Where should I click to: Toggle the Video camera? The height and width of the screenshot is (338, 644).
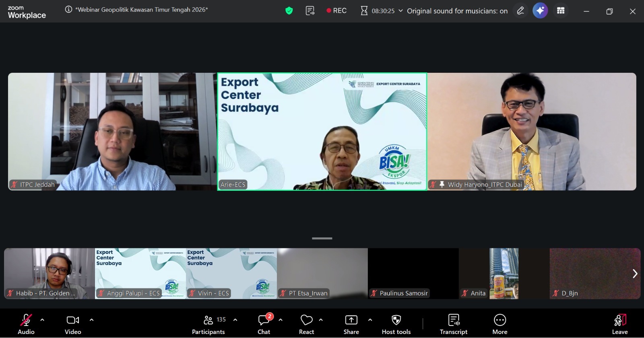(73, 324)
